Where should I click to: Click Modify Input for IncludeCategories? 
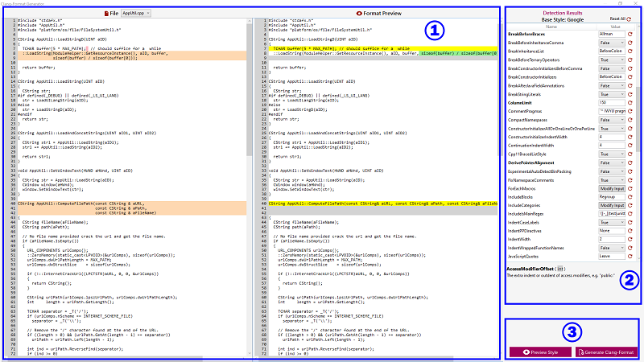(612, 205)
